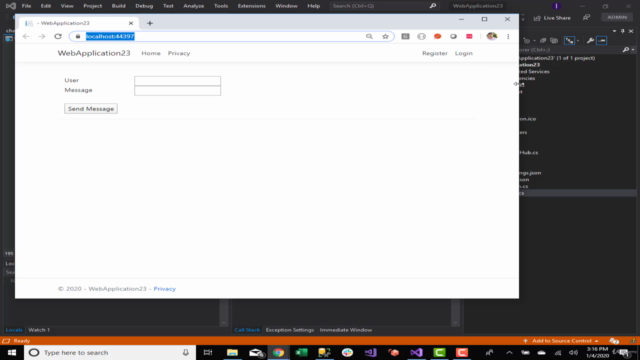The width and height of the screenshot is (640, 360).
Task: Click Add to Source Control in status bar
Action: (562, 341)
